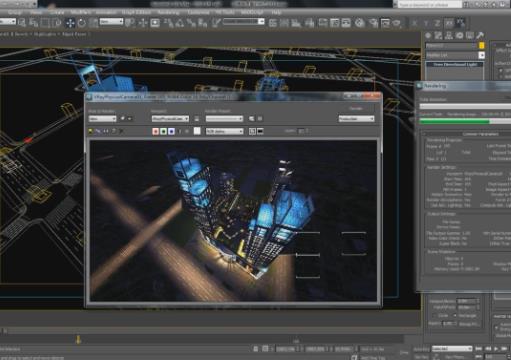Toggle the red channel in render window
The width and height of the screenshot is (511, 360).
pos(155,131)
